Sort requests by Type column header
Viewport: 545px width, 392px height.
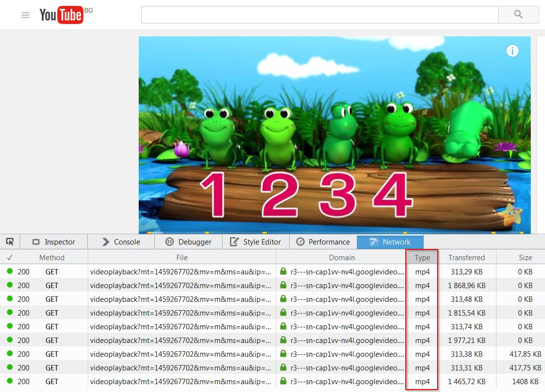422,257
